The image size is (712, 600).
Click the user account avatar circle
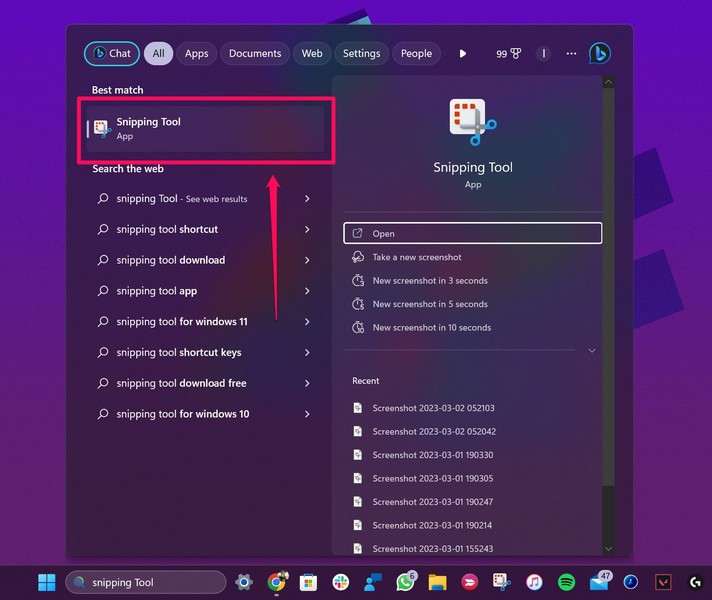click(544, 54)
